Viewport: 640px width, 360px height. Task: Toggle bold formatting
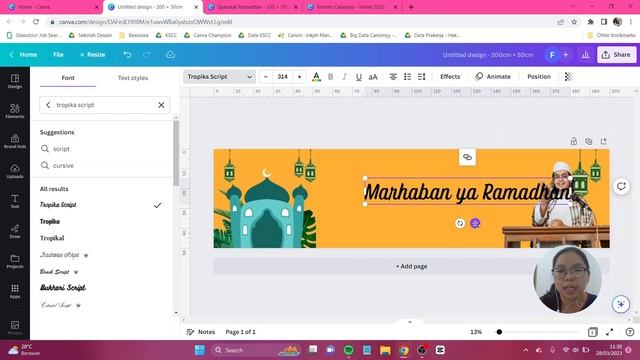[331, 77]
